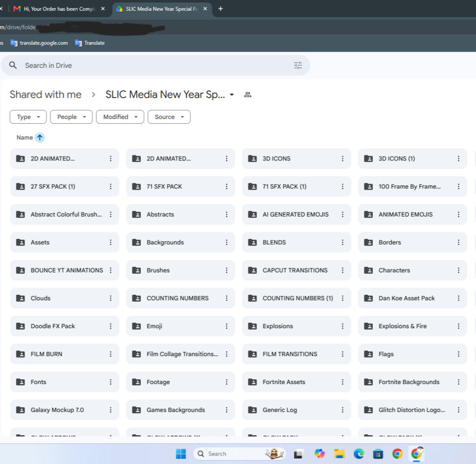
Task: Close the SLIC Media browser tab
Action: click(205, 9)
